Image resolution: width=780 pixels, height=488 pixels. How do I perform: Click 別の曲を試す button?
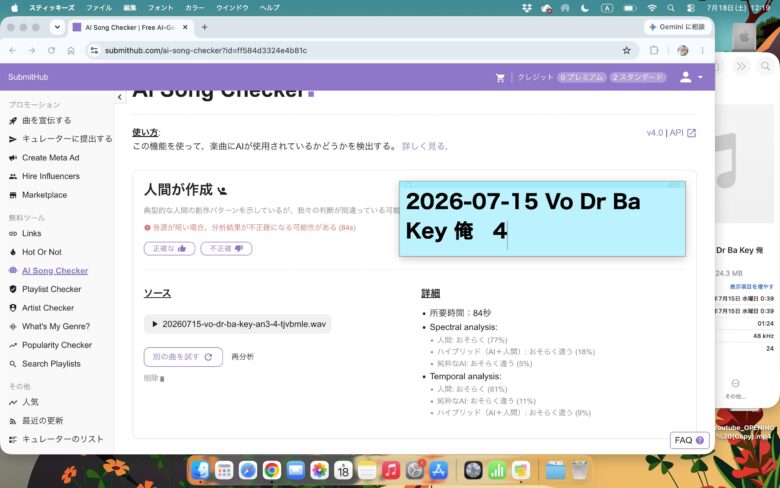pyautogui.click(x=183, y=357)
